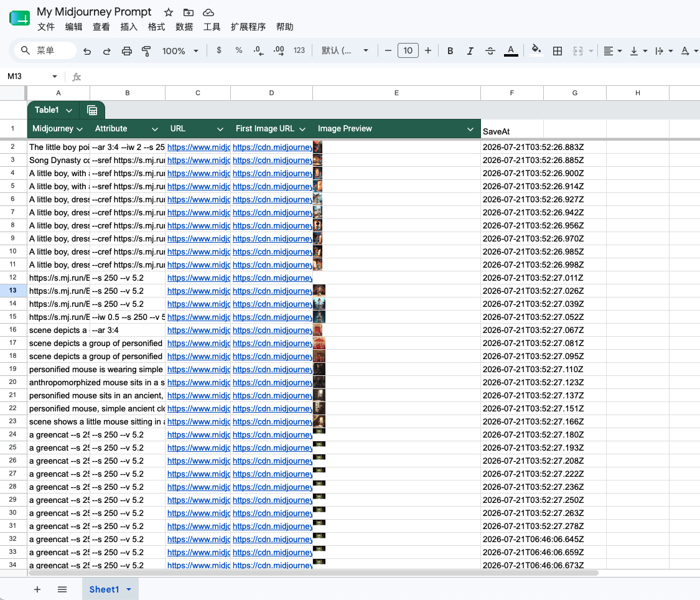Click the undo arrow

pos(87,51)
